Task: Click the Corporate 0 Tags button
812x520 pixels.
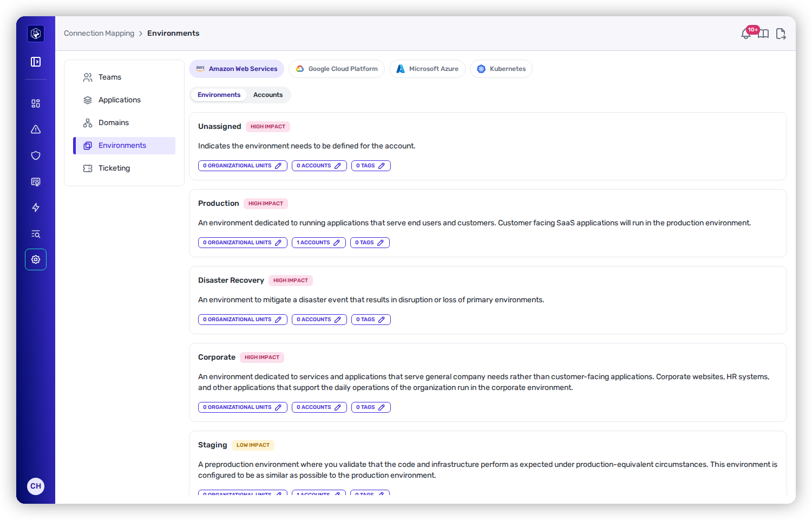Action: pos(371,407)
